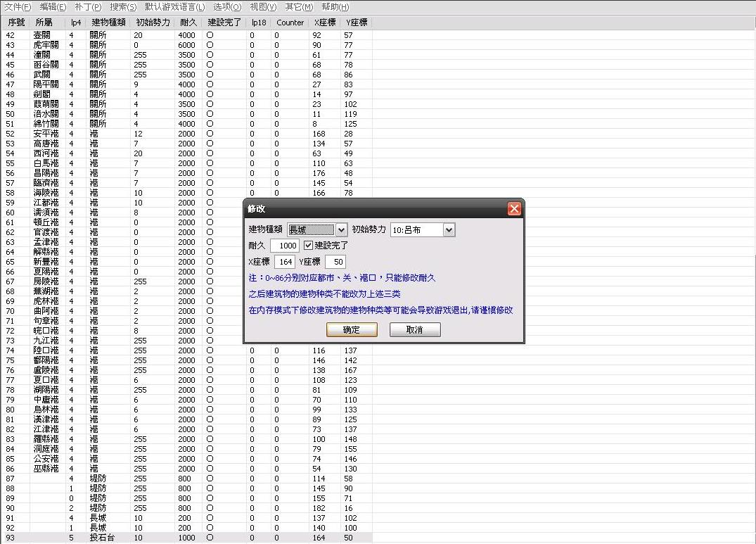Screen dimensions: 756x544
Task: Sort by the 初始勢力 column header
Action: tap(153, 23)
